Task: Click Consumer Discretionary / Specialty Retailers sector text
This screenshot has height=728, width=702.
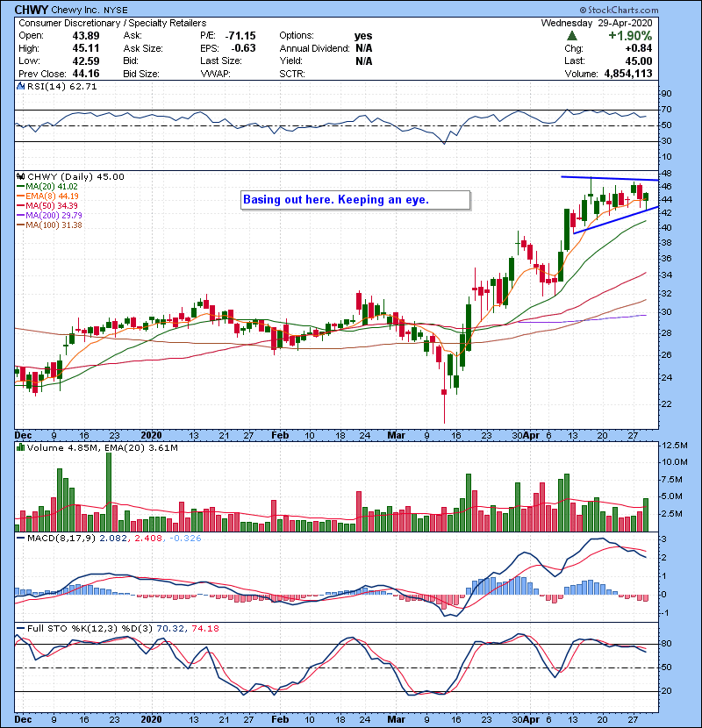Action: coord(112,23)
